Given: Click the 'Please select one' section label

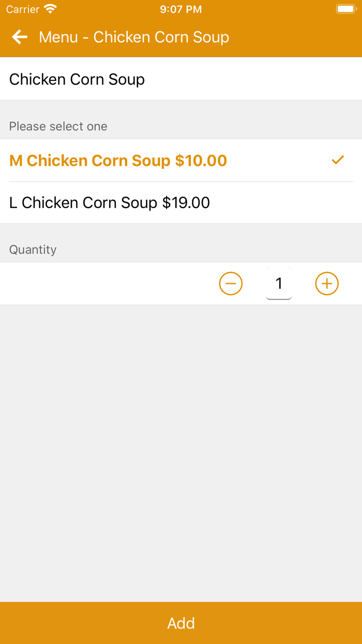Looking at the screenshot, I should [x=58, y=126].
